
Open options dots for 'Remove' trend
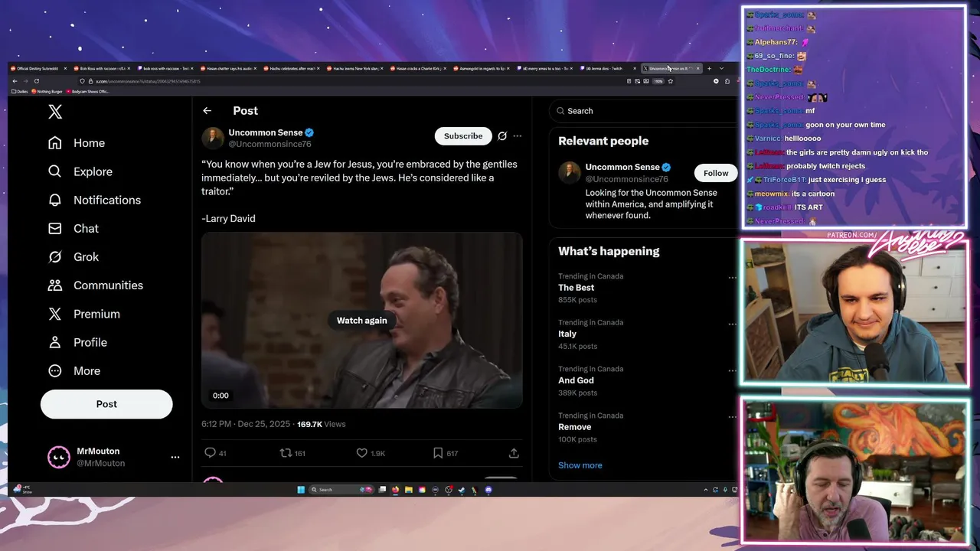point(732,418)
